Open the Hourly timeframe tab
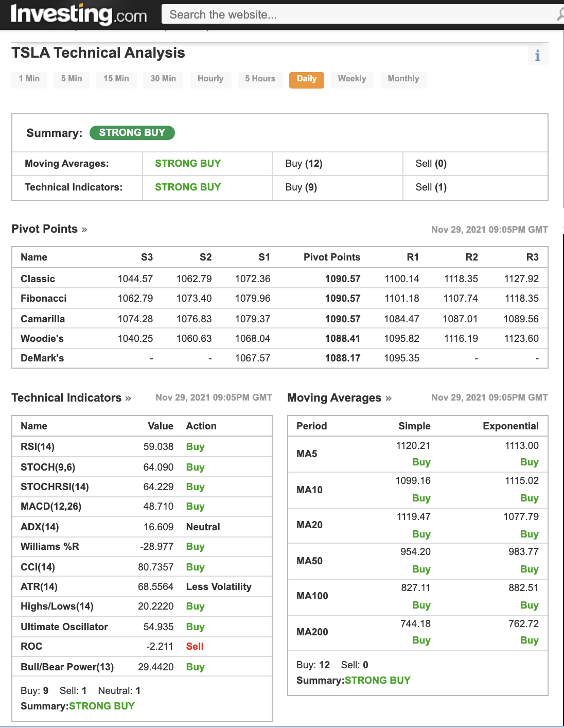This screenshot has height=728, width=564. [210, 79]
